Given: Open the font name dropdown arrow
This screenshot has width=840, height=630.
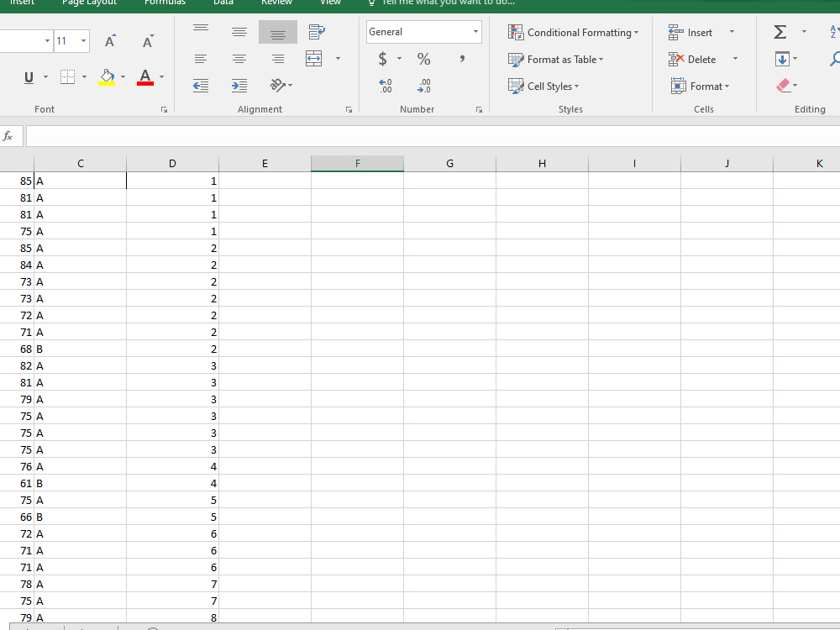Looking at the screenshot, I should pyautogui.click(x=47, y=41).
